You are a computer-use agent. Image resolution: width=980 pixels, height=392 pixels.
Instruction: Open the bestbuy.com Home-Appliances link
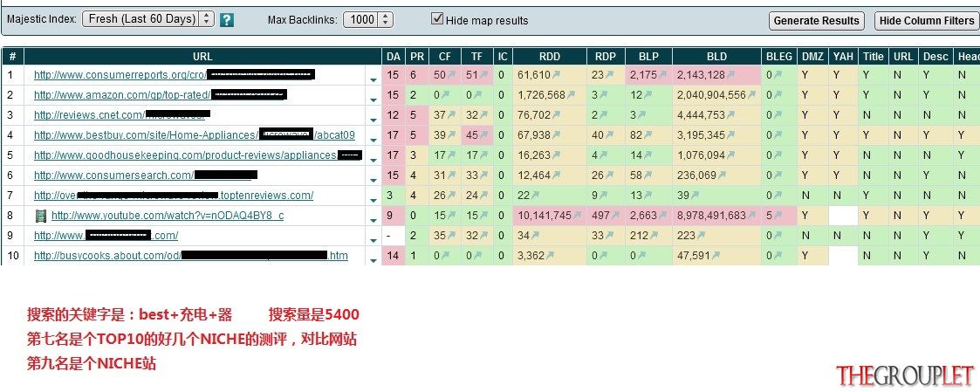[x=195, y=135]
